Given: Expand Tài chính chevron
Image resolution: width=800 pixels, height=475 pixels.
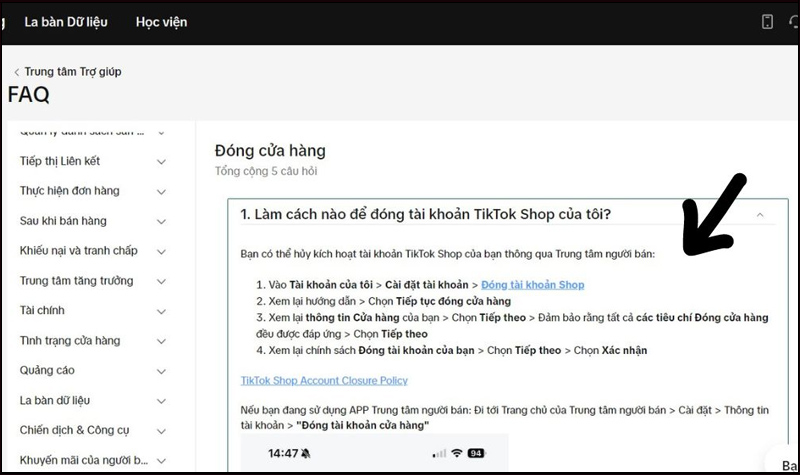Looking at the screenshot, I should pyautogui.click(x=161, y=311).
